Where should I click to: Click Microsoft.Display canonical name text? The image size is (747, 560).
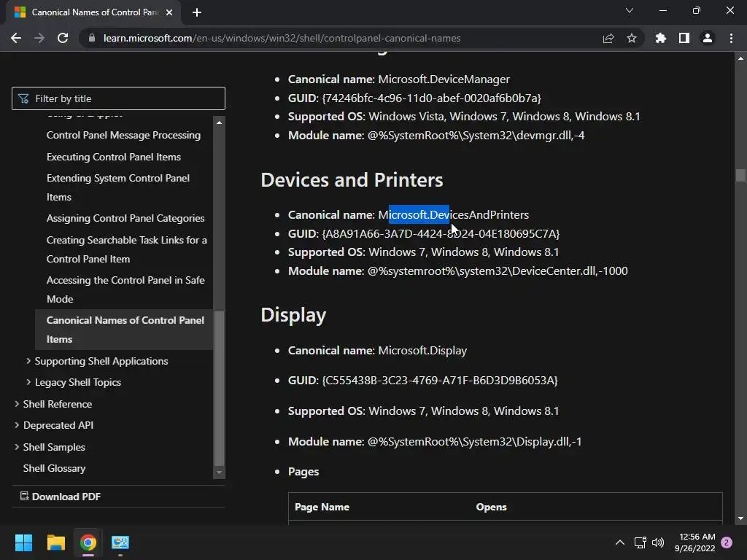tap(422, 351)
